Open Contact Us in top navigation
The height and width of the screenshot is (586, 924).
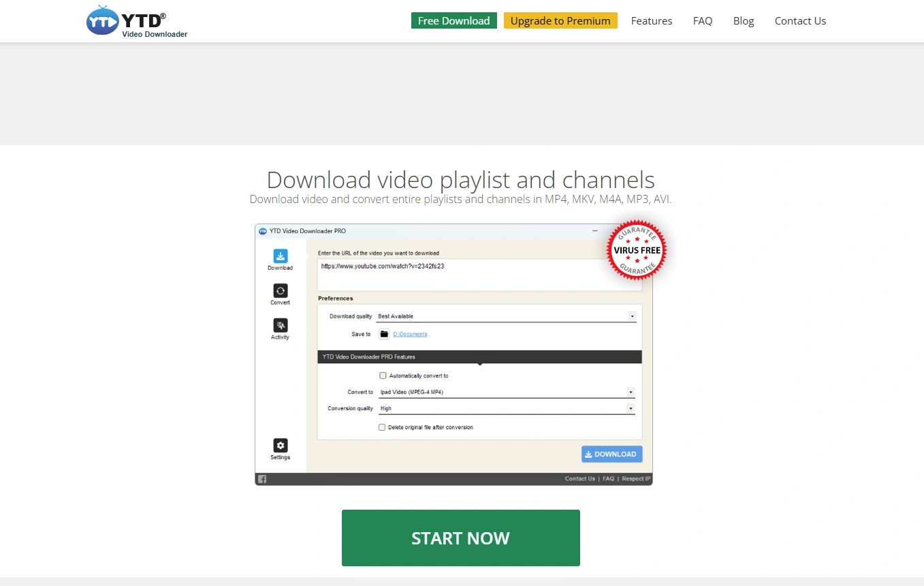(800, 21)
